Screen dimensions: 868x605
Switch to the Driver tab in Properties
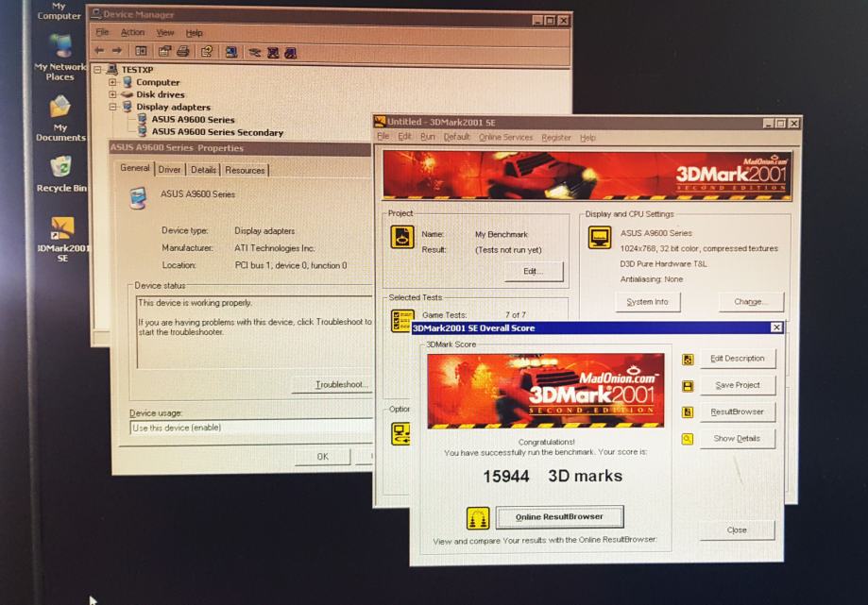click(x=169, y=170)
